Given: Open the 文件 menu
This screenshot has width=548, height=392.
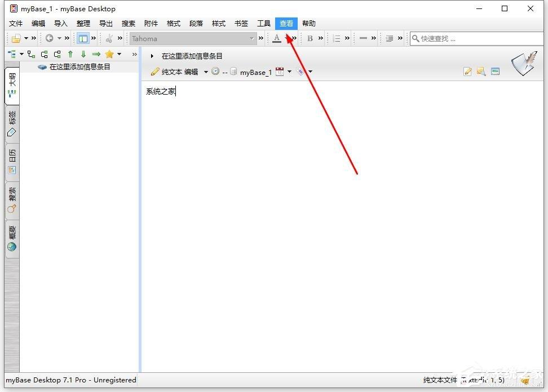Looking at the screenshot, I should (x=16, y=24).
